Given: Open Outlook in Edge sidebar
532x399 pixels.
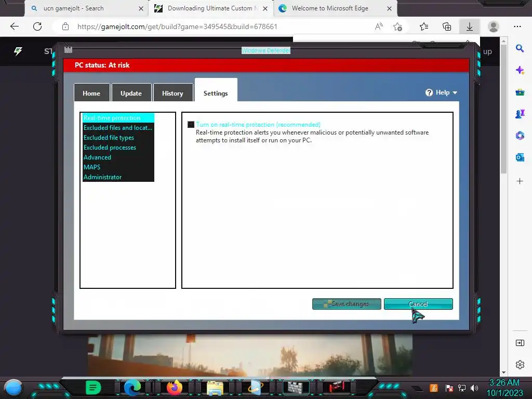Looking at the screenshot, I should (520, 157).
